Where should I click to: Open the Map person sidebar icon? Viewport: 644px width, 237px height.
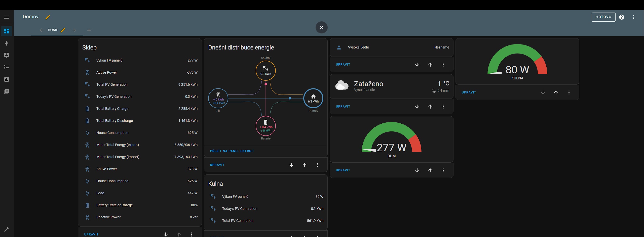click(7, 55)
